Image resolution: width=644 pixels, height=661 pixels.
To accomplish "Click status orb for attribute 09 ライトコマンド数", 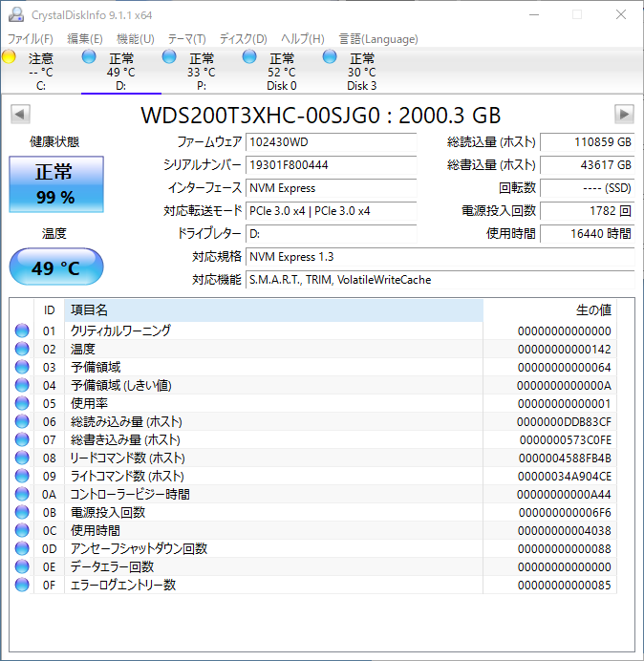I will [22, 476].
